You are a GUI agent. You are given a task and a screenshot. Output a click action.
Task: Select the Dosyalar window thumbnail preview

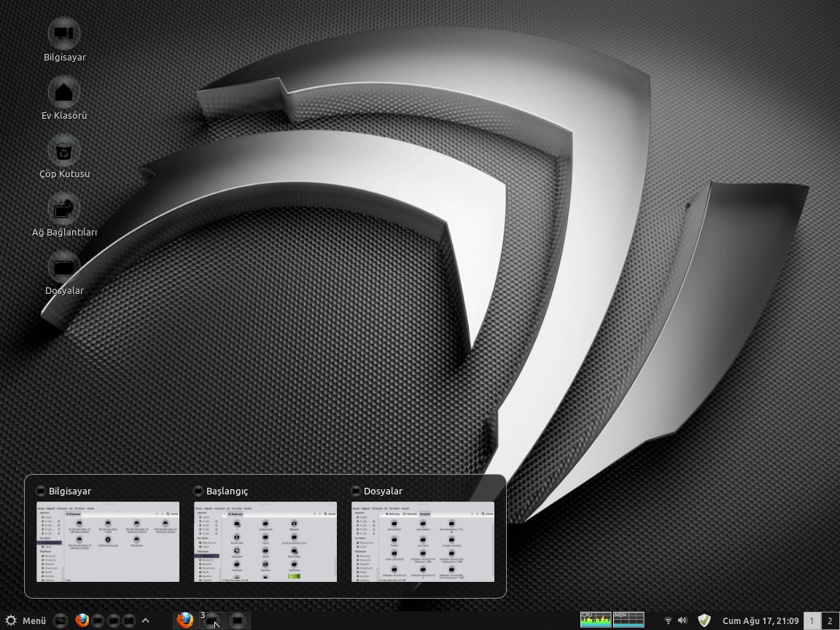423,542
